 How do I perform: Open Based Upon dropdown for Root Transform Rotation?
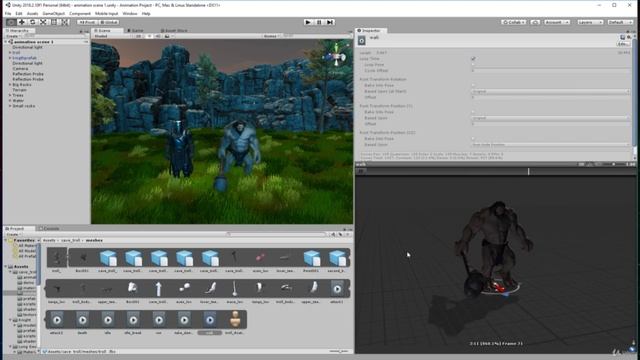click(x=550, y=91)
